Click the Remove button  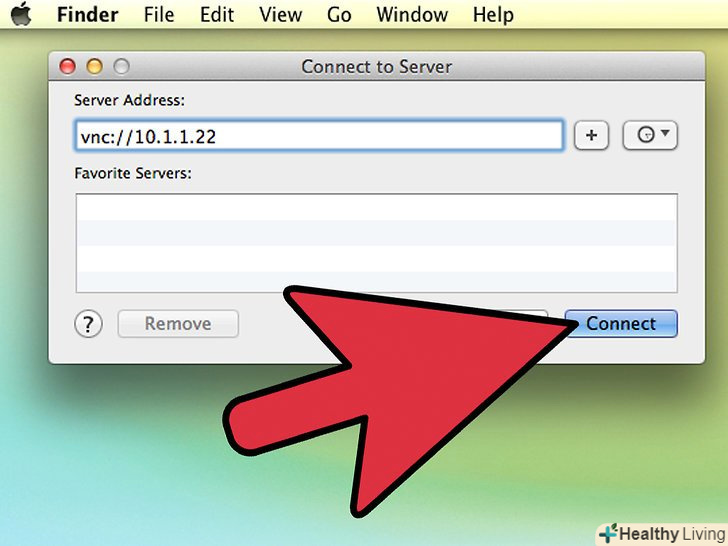(x=178, y=324)
